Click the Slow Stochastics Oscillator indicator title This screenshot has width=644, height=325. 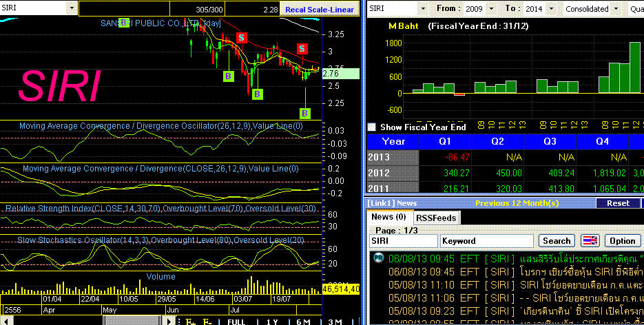(x=160, y=240)
